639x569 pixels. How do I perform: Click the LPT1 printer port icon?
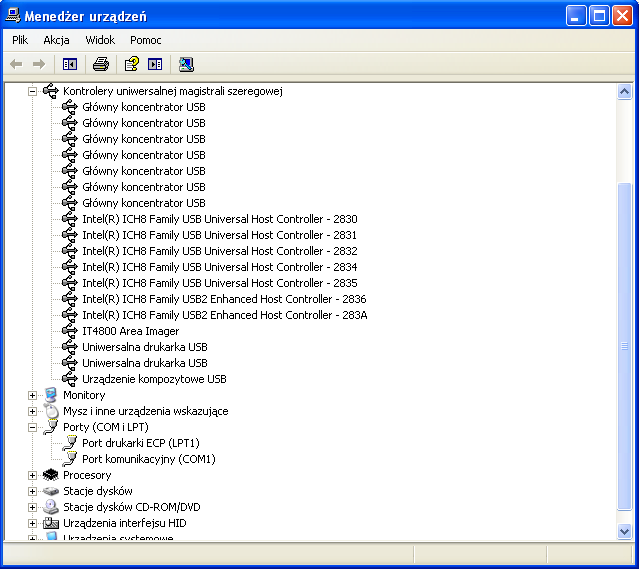coord(70,443)
